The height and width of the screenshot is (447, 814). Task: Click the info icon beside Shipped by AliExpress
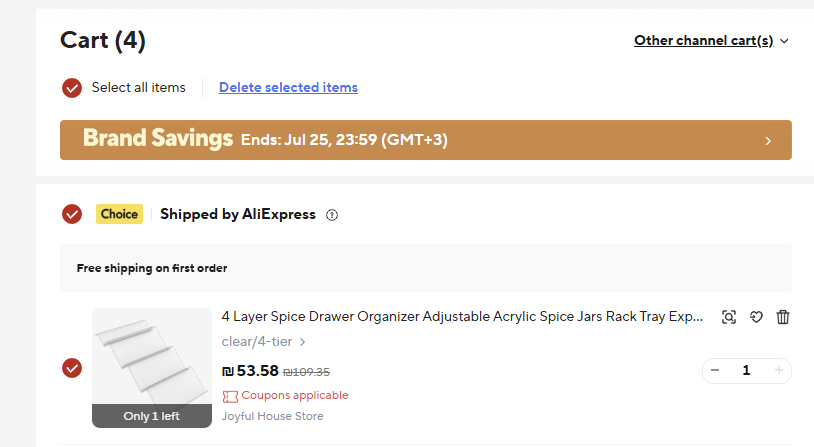[332, 215]
